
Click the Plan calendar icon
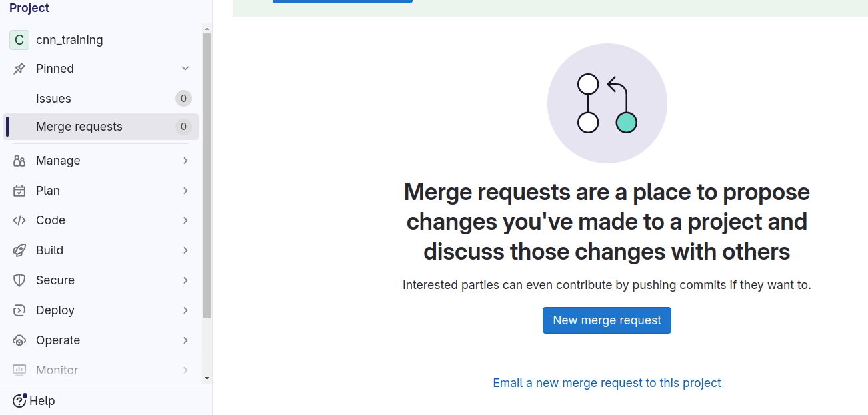click(x=19, y=191)
